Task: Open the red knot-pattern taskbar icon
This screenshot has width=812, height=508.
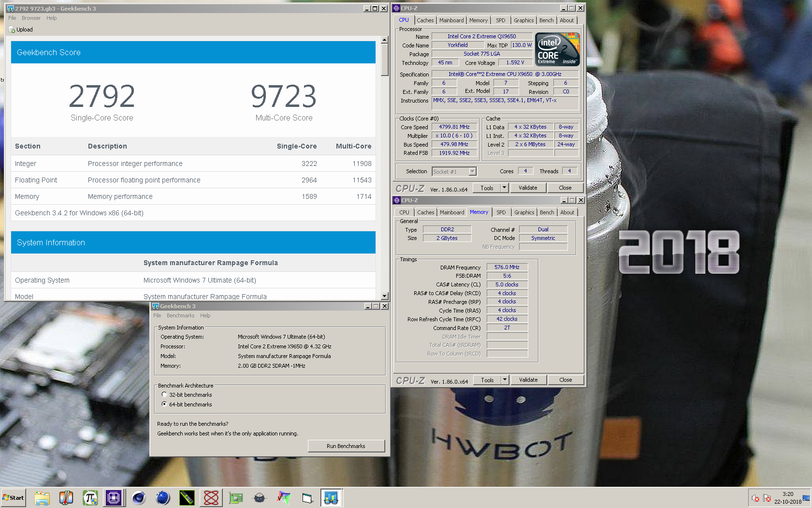Action: pyautogui.click(x=211, y=498)
